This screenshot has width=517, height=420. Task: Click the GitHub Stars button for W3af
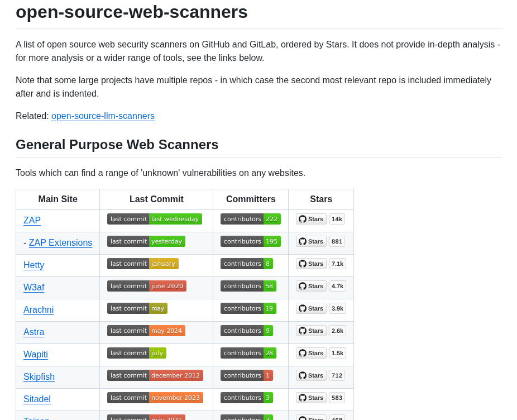click(x=311, y=286)
